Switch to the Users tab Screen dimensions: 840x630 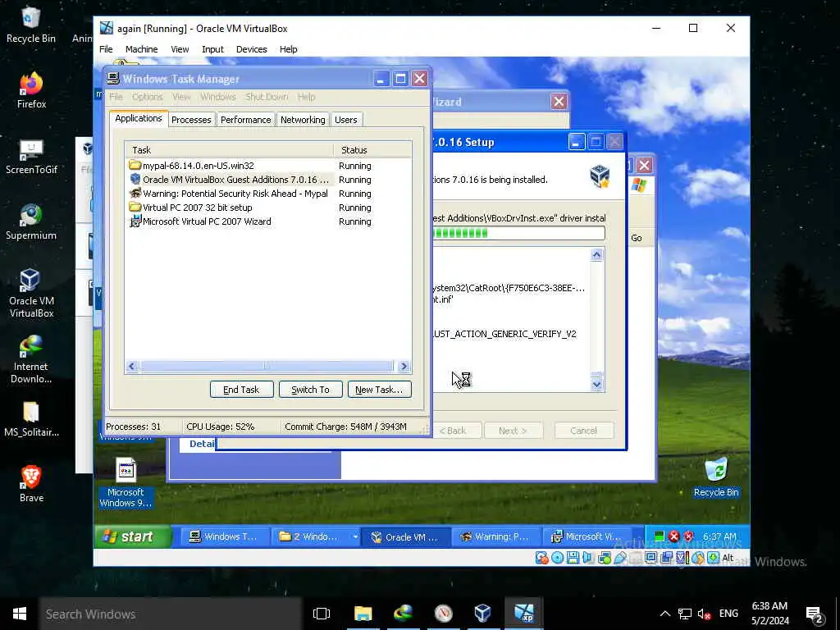(346, 120)
